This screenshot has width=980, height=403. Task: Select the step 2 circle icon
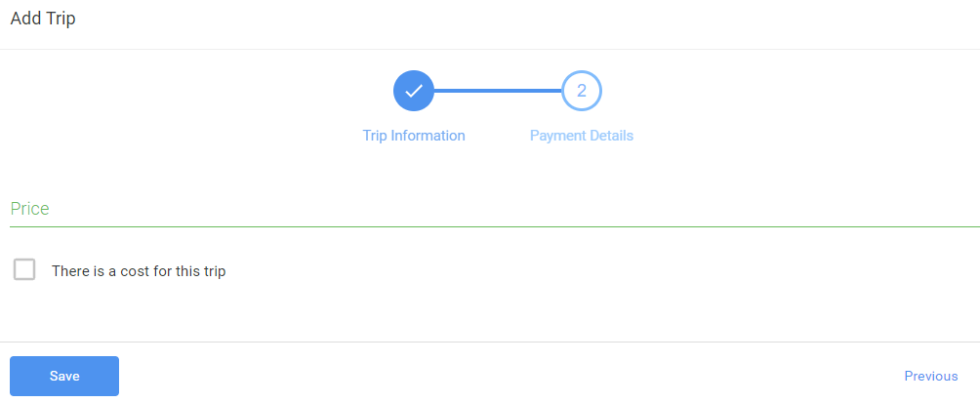click(x=581, y=91)
